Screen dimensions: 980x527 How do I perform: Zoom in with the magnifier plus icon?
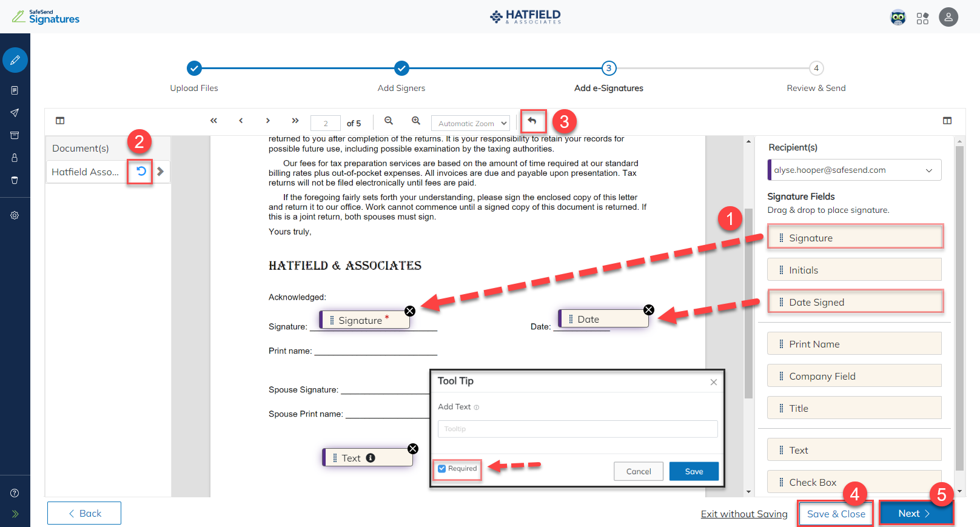416,121
